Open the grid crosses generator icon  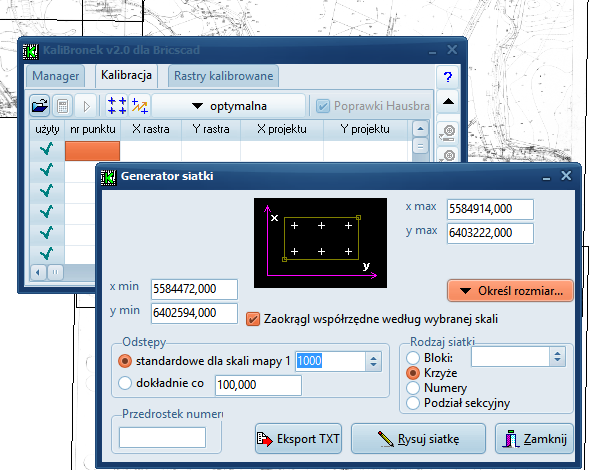point(116,105)
